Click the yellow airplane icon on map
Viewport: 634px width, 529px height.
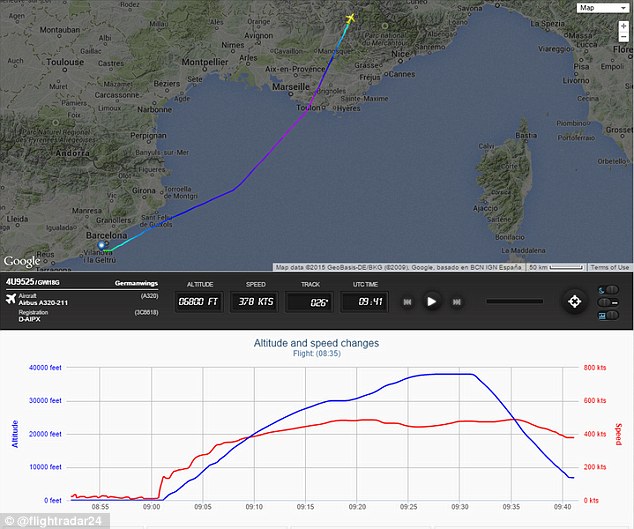(x=350, y=18)
